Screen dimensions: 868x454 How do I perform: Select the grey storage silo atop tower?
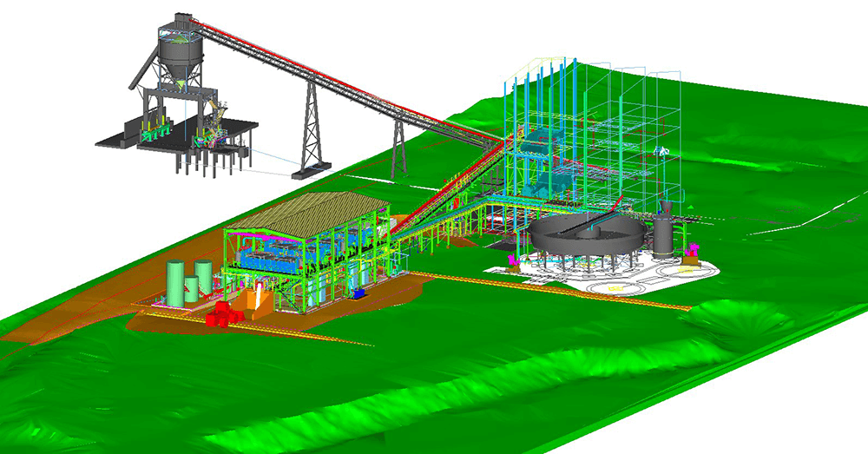tap(177, 52)
